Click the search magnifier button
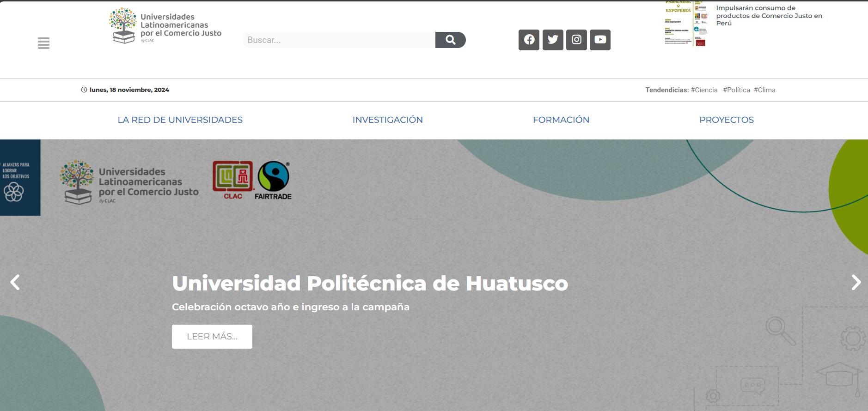The width and height of the screenshot is (868, 411). point(451,40)
